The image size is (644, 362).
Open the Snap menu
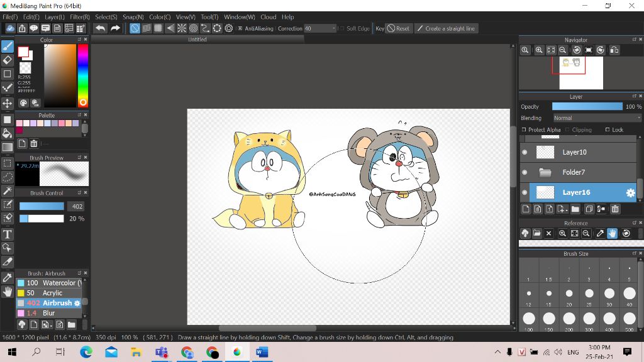pyautogui.click(x=133, y=17)
